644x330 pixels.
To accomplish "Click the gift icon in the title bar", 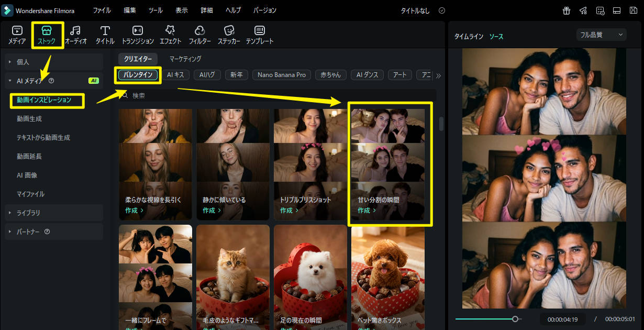I will click(566, 10).
